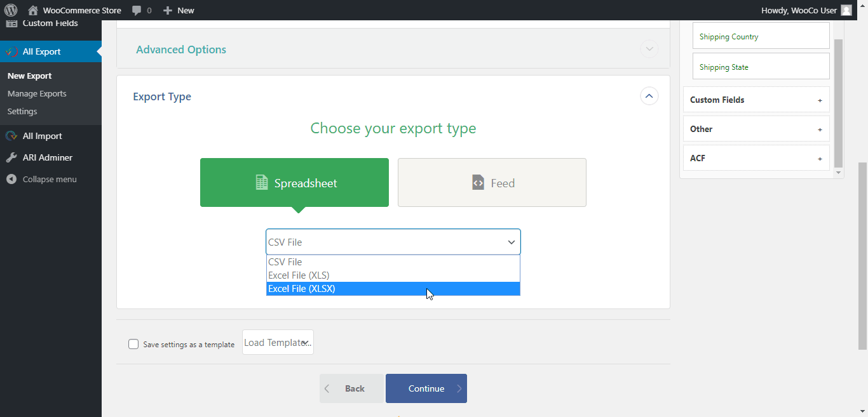Open comments bubble icon in admin bar

(137, 11)
